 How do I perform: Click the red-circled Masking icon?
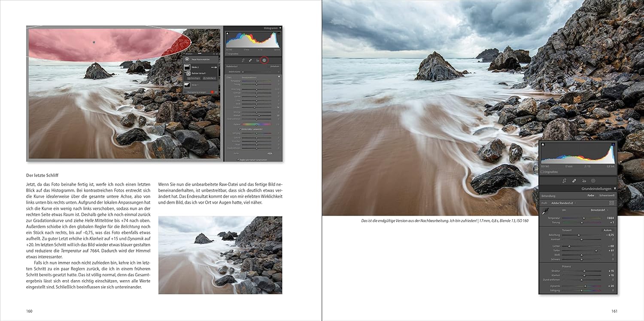pos(264,60)
